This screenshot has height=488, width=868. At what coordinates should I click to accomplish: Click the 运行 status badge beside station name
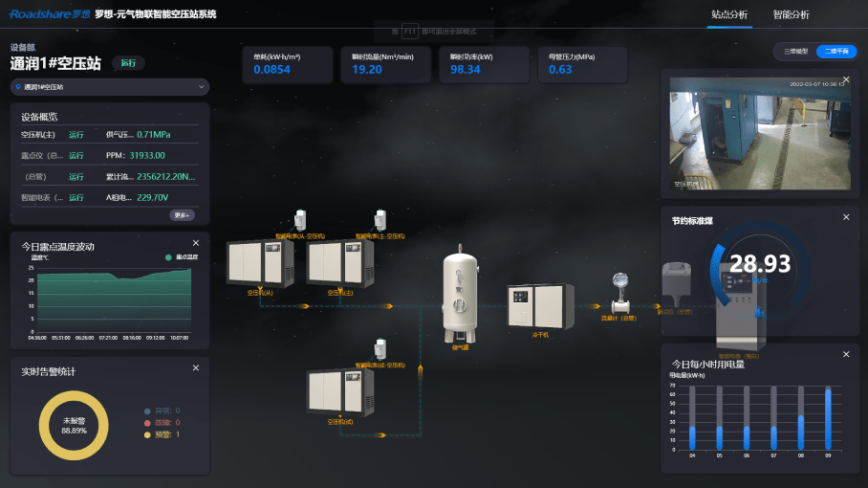coord(128,63)
